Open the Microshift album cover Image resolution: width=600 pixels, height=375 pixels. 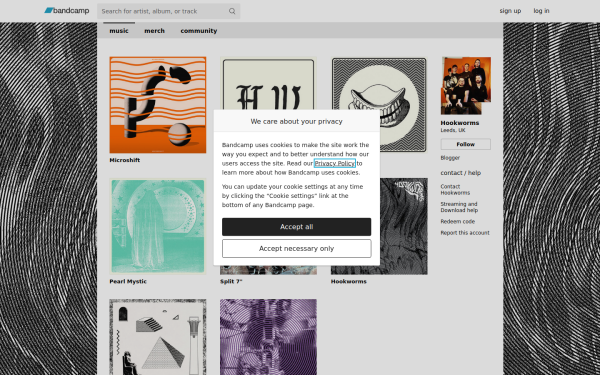[158, 105]
